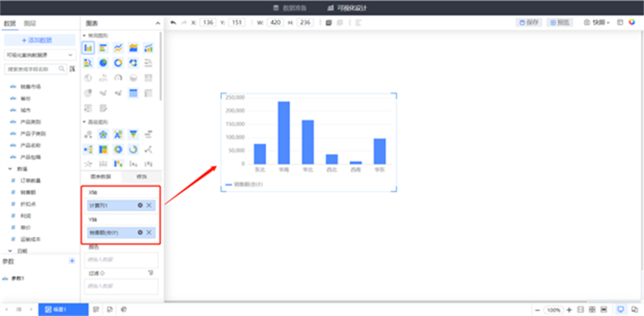The height and width of the screenshot is (316, 644).
Task: Select the funnel chart icon
Action: 133,134
